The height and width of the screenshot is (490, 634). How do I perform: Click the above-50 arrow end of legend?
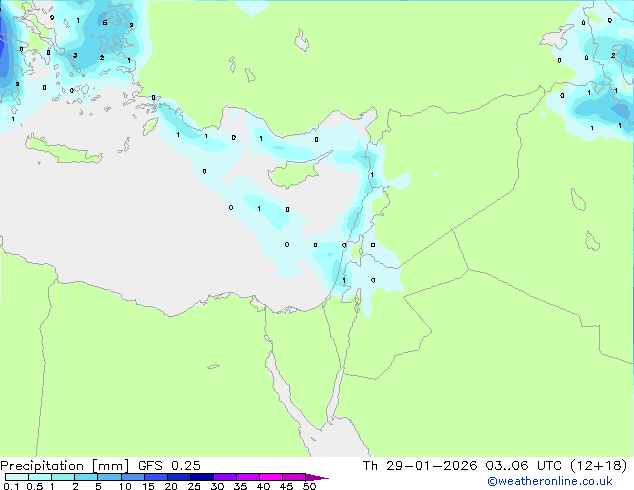(317, 477)
